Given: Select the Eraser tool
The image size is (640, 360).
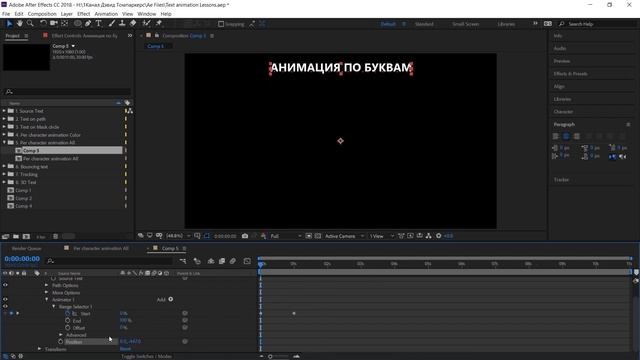Looking at the screenshot, I should click(x=133, y=24).
